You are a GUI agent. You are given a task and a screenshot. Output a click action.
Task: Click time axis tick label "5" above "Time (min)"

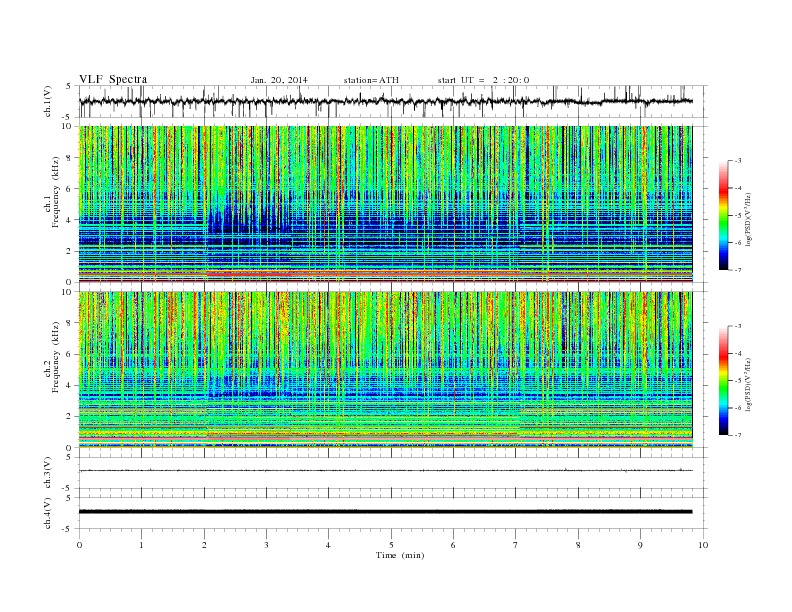pos(391,545)
